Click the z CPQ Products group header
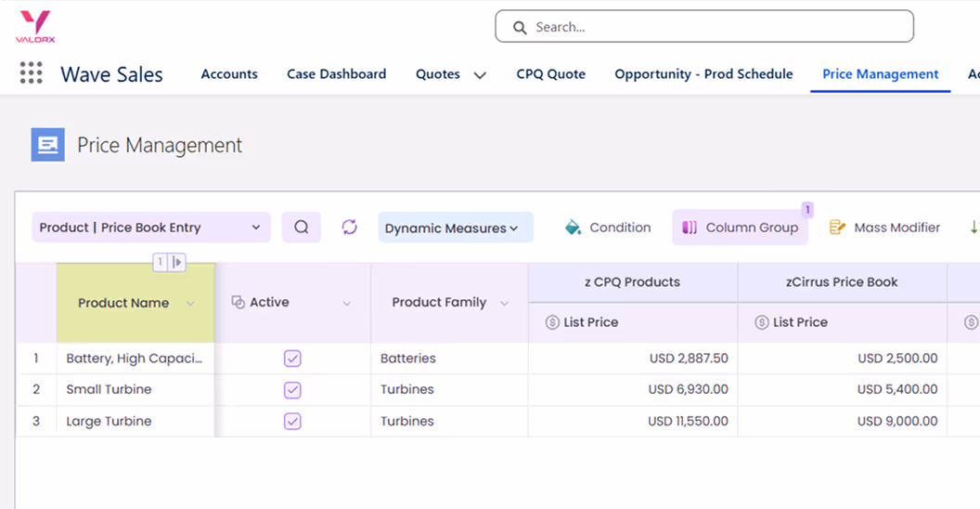This screenshot has height=509, width=980. [x=633, y=282]
